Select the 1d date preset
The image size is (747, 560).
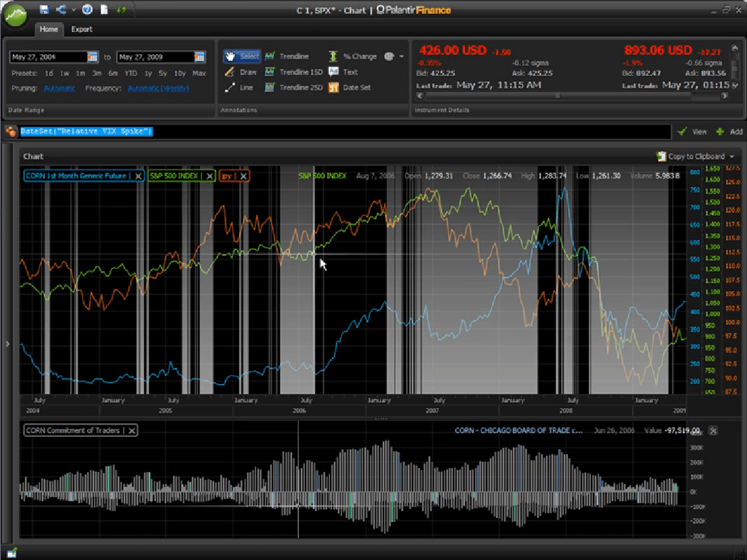click(x=49, y=73)
